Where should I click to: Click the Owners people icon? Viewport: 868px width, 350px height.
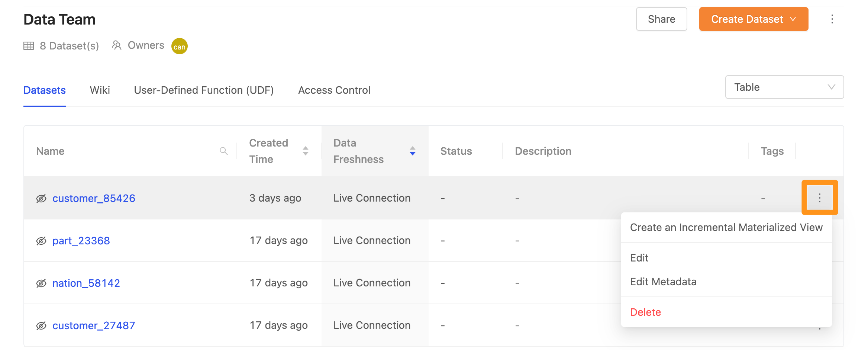[117, 45]
